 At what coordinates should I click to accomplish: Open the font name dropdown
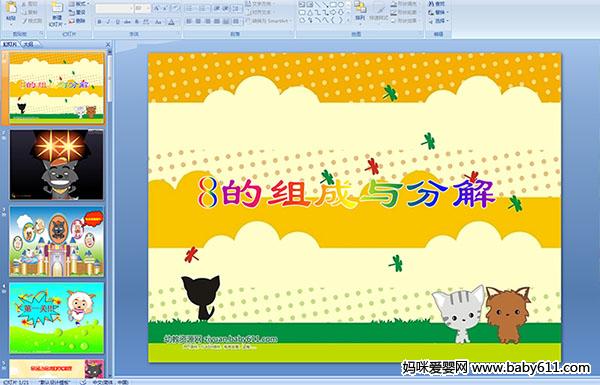131,8
